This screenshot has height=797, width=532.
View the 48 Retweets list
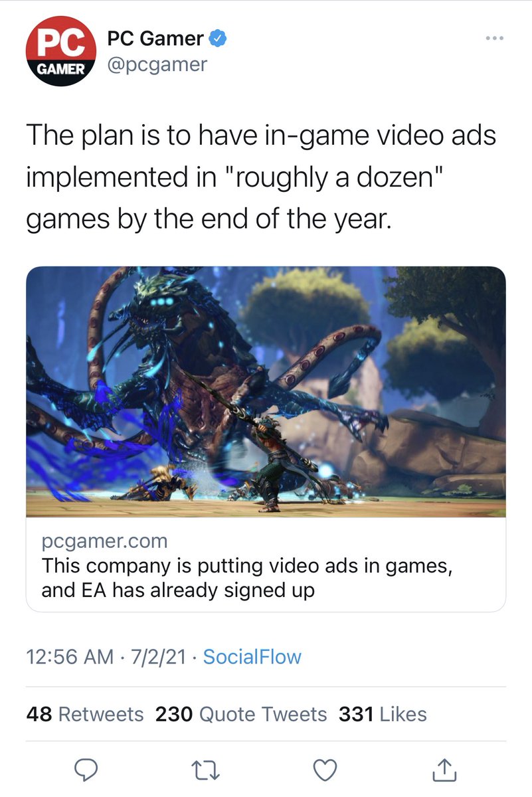[85, 714]
